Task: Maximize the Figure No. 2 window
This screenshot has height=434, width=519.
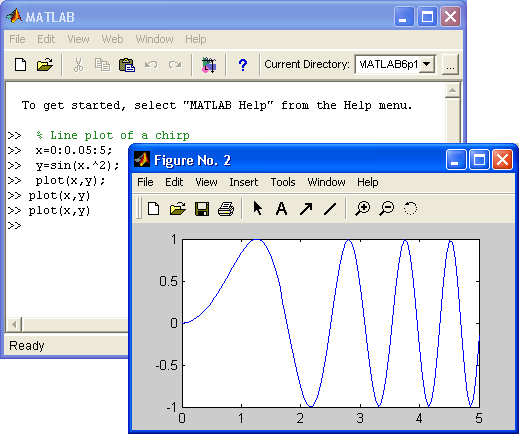Action: pos(479,160)
